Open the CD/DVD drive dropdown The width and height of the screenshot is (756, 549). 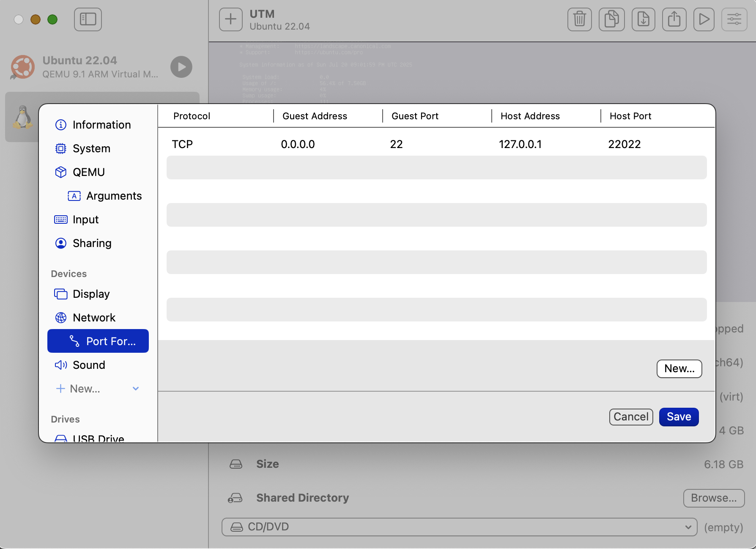pos(459,527)
